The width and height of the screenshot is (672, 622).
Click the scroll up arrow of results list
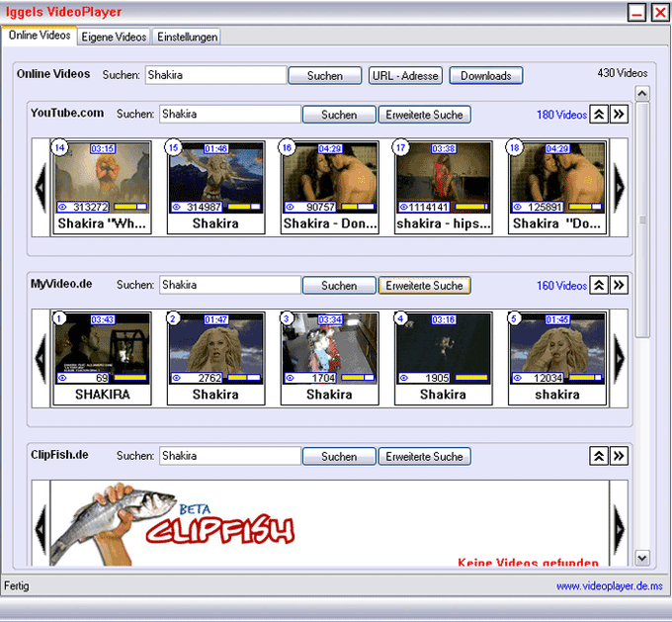(x=642, y=94)
